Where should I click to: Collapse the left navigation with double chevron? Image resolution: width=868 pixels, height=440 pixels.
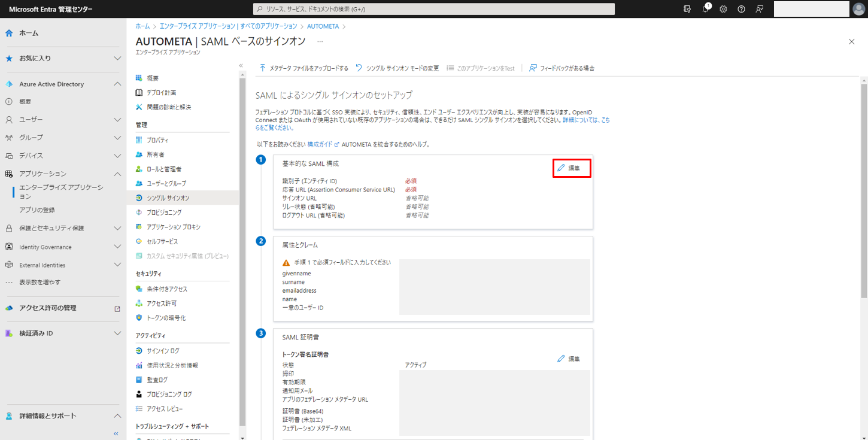coord(116,433)
